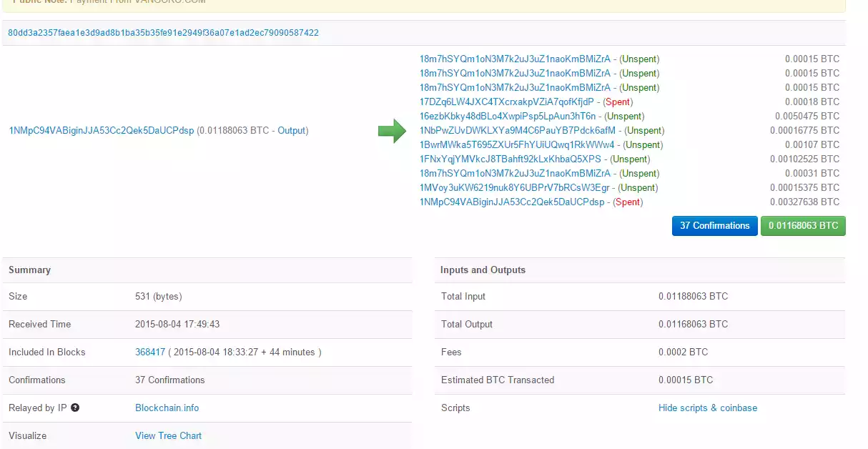Open output address 16ezbKbky48dBLo4XwpiPsp5LpAun3hT6n
This screenshot has width=868, height=449.
507,117
